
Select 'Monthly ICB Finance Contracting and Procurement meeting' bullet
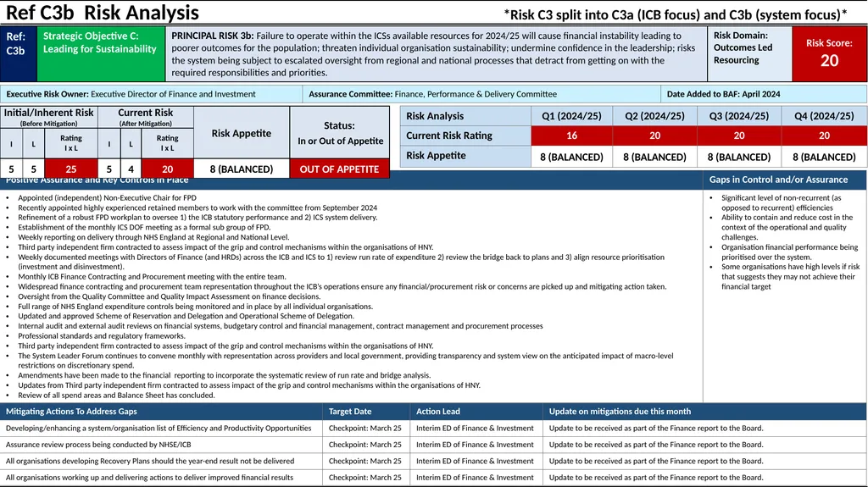[x=152, y=277]
